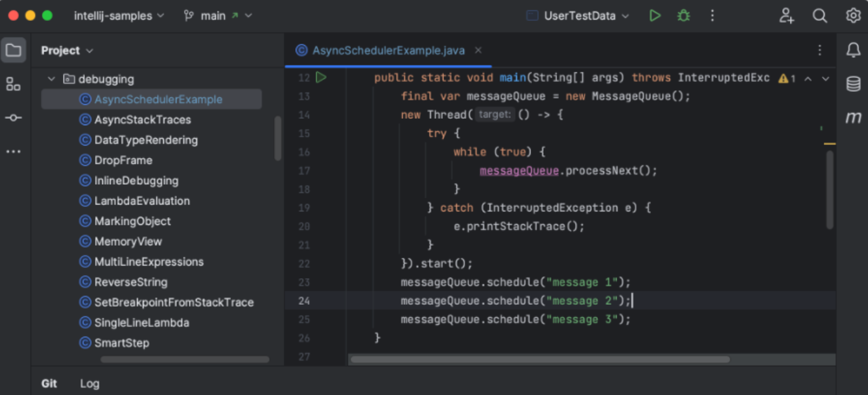Select DataTypeRendering class
This screenshot has height=395, width=868.
tap(146, 140)
